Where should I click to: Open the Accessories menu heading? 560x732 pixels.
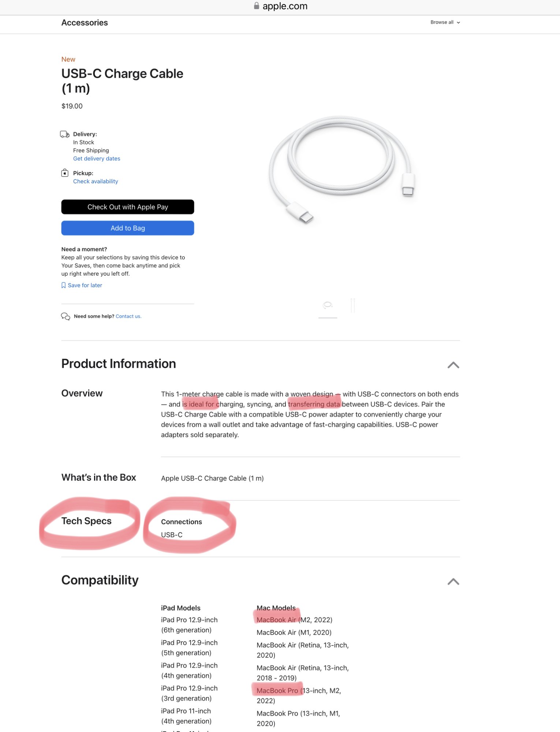click(85, 23)
